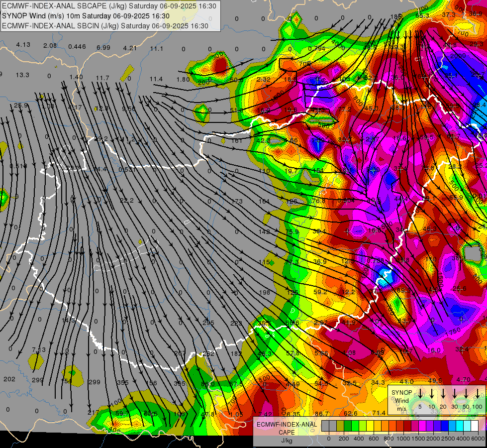Click the SYNOP Wind m/s legend title
The image size is (487, 448).
[401, 400]
